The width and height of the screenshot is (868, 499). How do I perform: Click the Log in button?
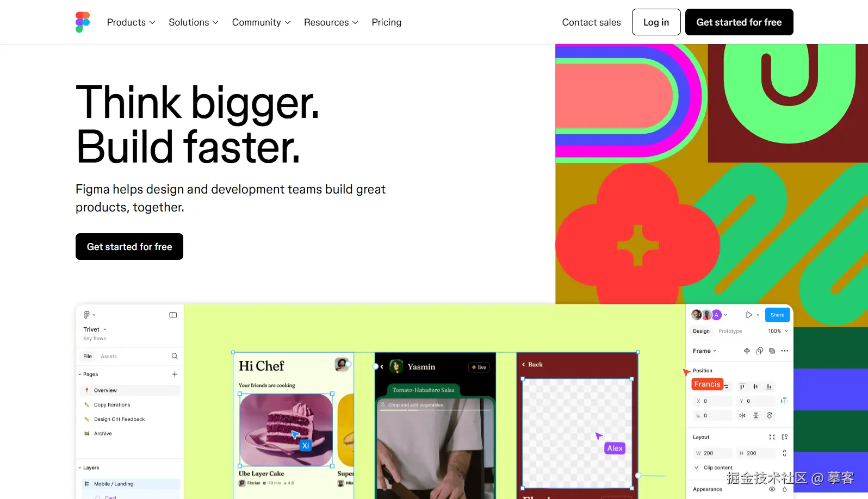(656, 22)
